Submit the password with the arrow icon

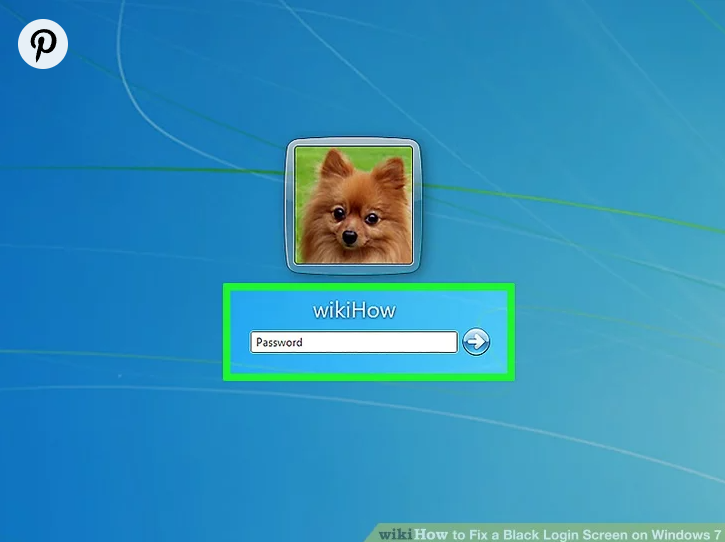click(x=477, y=342)
